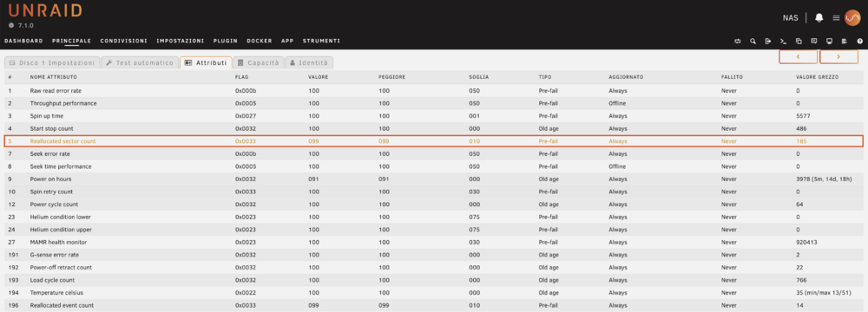868x312 pixels.
Task: Click the Flag column header
Action: point(241,77)
